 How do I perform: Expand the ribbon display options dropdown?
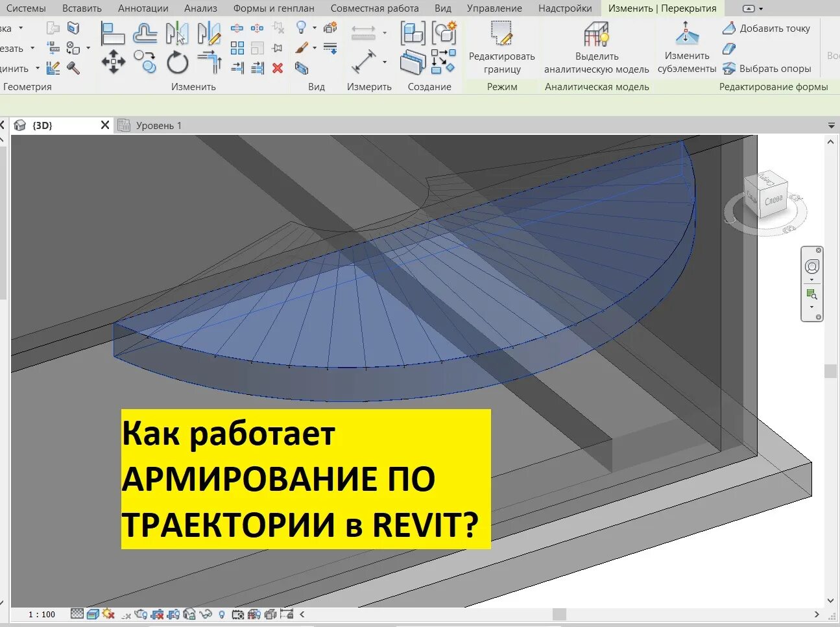point(761,8)
